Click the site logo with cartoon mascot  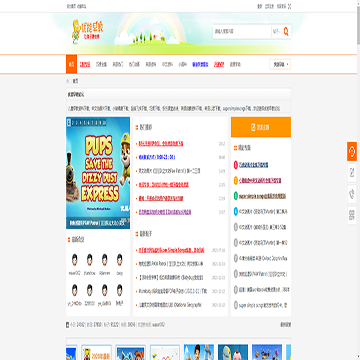tap(87, 32)
